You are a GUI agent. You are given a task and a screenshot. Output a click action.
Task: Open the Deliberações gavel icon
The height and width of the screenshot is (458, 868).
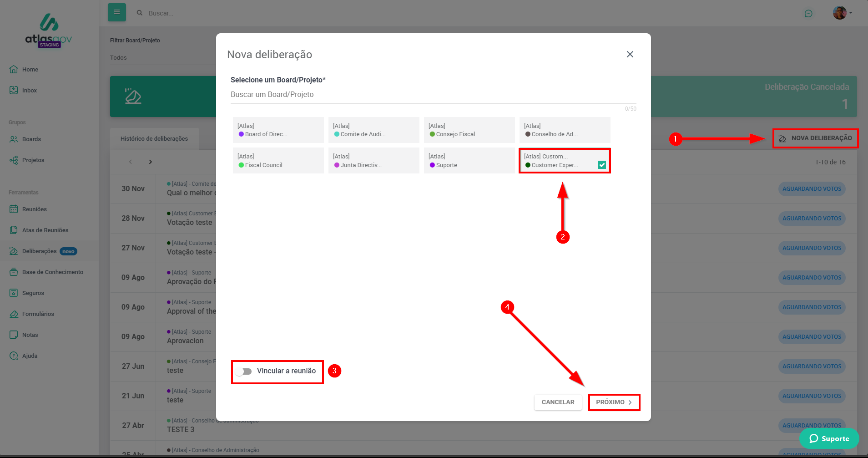[14, 251]
